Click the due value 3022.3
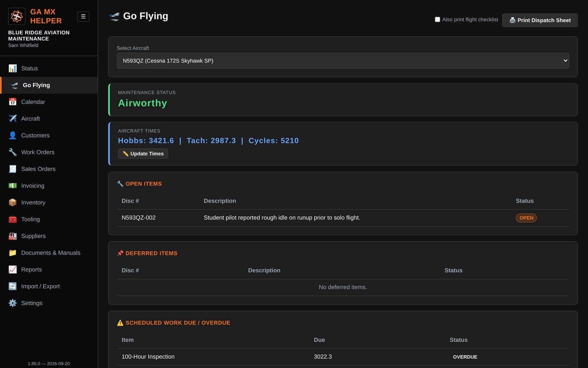The height and width of the screenshot is (368, 588). (323, 357)
